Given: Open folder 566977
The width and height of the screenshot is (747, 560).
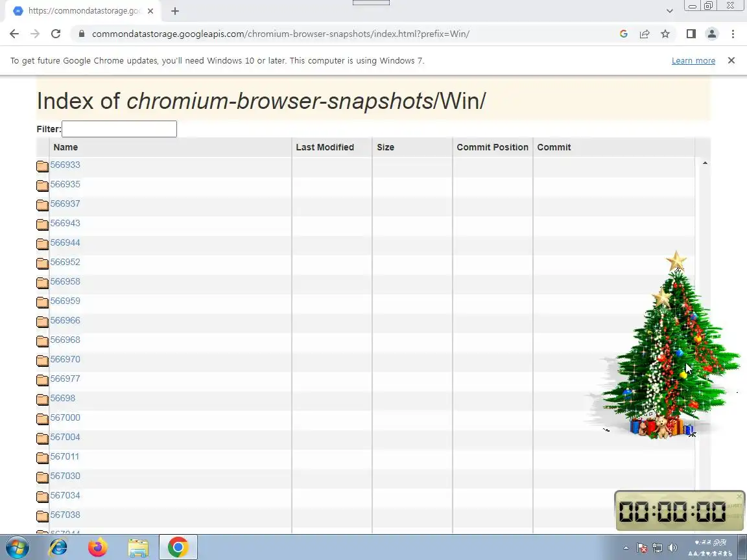Looking at the screenshot, I should (x=65, y=379).
